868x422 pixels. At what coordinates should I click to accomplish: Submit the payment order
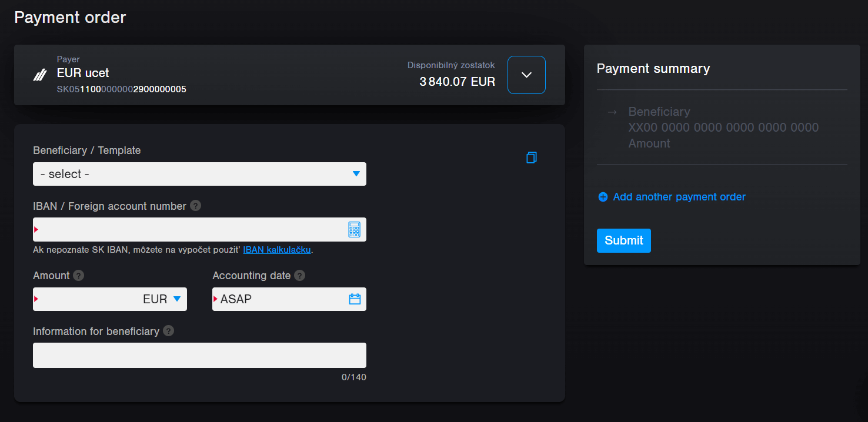click(x=623, y=240)
